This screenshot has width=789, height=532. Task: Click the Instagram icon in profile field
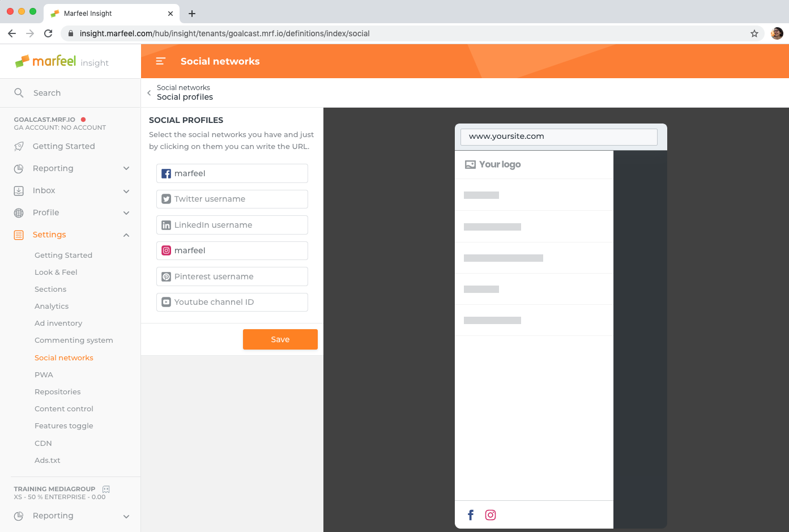(x=166, y=250)
